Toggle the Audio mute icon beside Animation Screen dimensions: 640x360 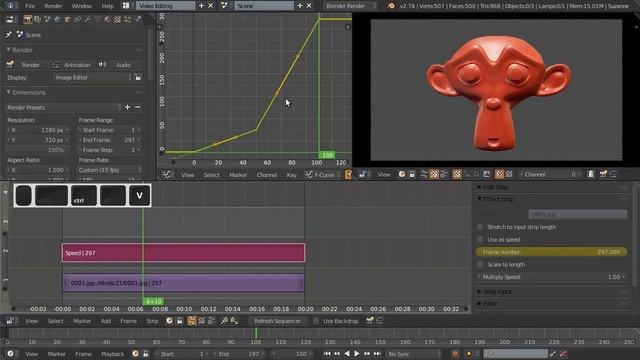click(102, 65)
